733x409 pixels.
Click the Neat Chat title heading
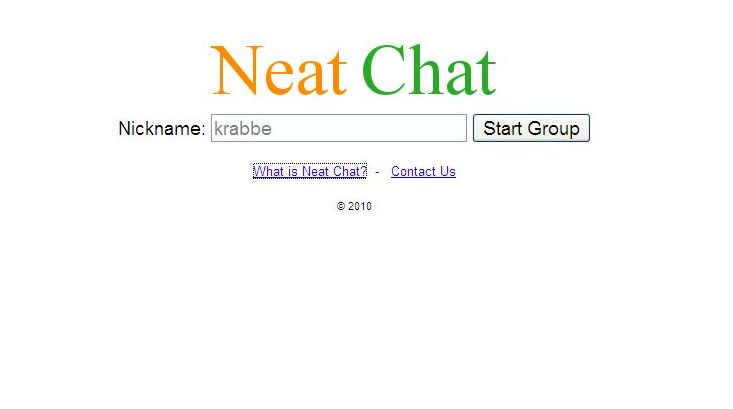tap(353, 70)
